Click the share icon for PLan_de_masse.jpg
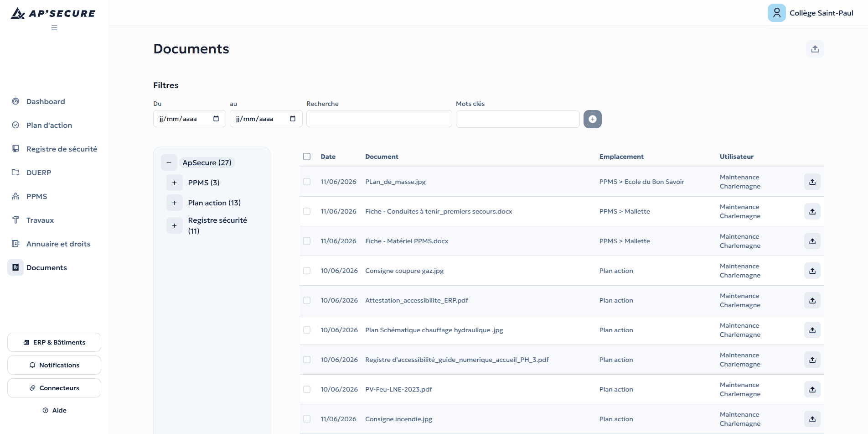 coord(812,182)
